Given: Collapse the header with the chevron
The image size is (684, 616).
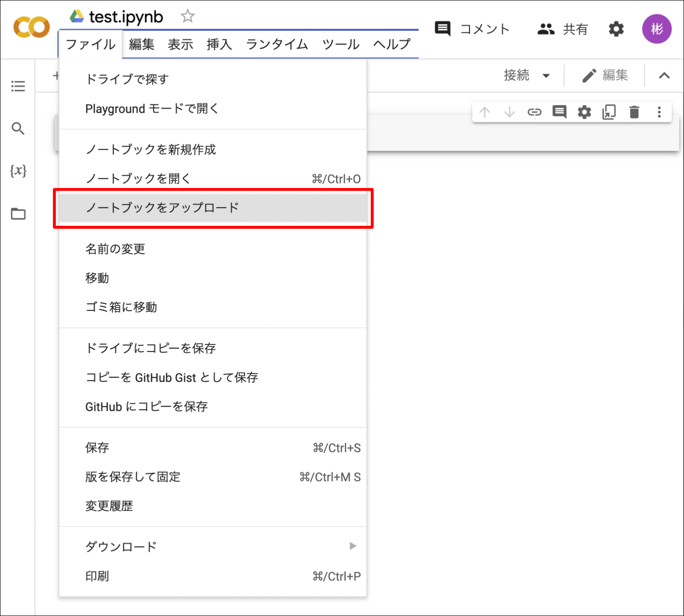Looking at the screenshot, I should pos(664,75).
